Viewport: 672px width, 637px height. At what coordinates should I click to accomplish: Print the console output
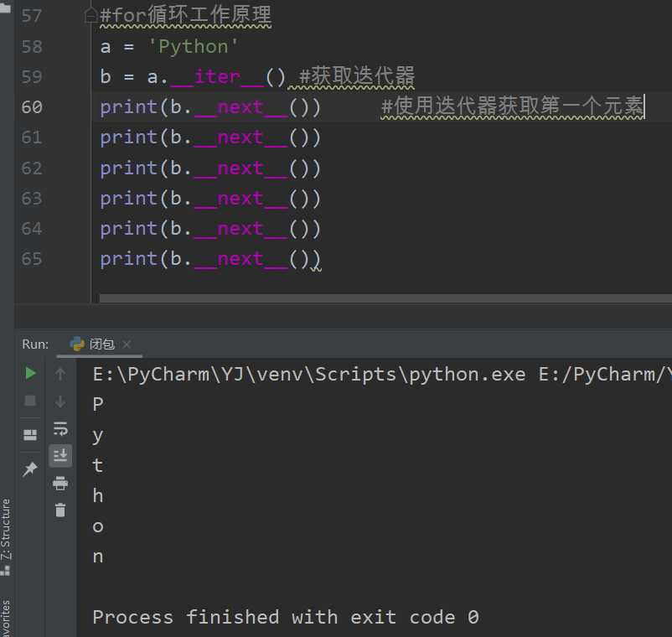pyautogui.click(x=60, y=483)
